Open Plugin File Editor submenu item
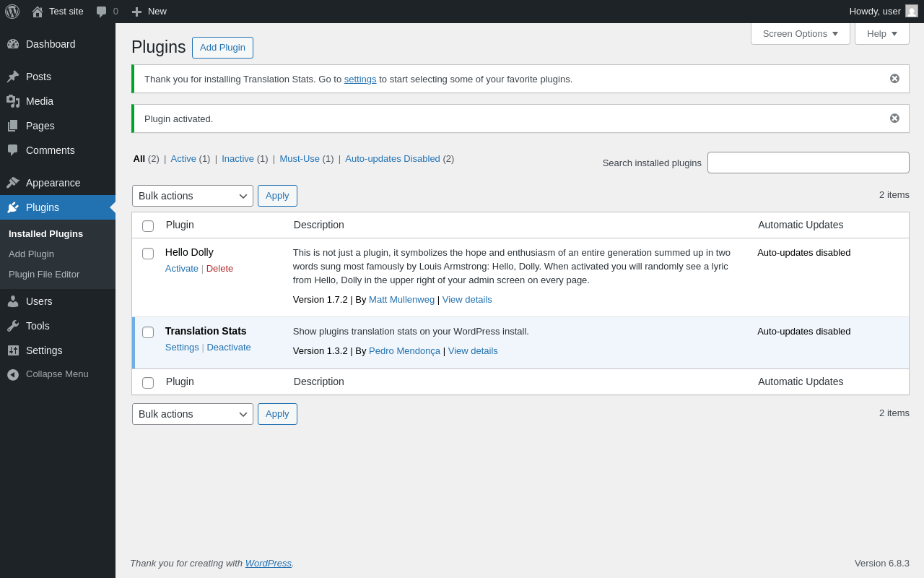 click(x=44, y=275)
